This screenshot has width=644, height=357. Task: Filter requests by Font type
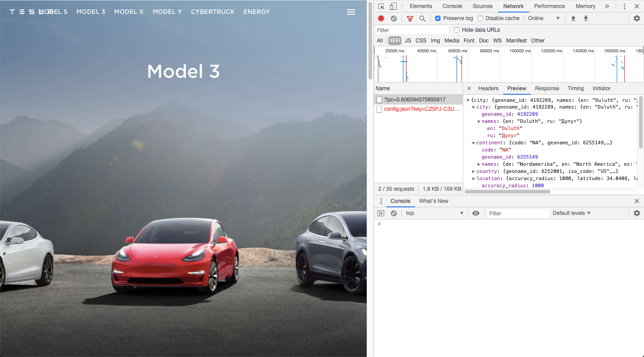coord(469,41)
